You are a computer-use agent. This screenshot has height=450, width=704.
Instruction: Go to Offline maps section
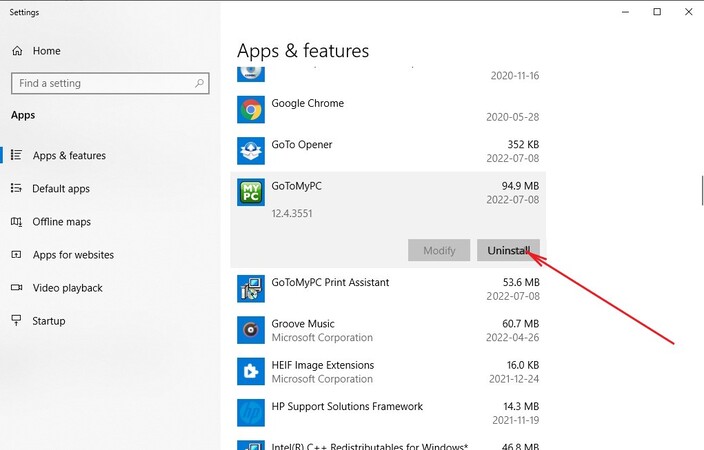62,222
